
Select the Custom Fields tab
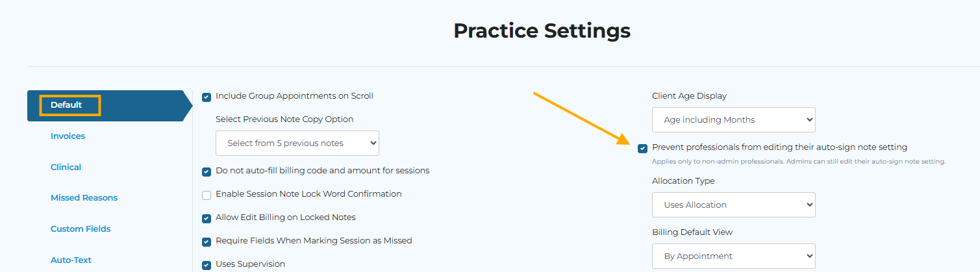point(81,229)
